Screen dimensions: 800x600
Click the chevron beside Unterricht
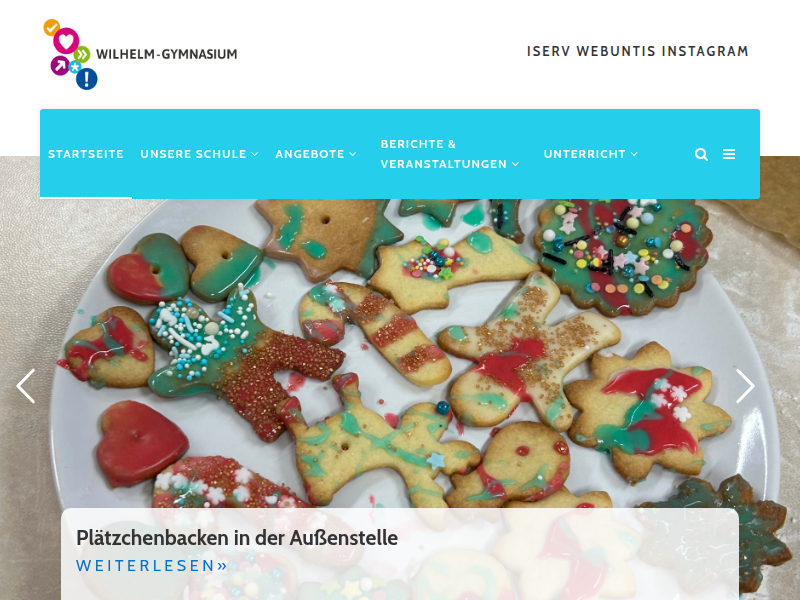[634, 154]
